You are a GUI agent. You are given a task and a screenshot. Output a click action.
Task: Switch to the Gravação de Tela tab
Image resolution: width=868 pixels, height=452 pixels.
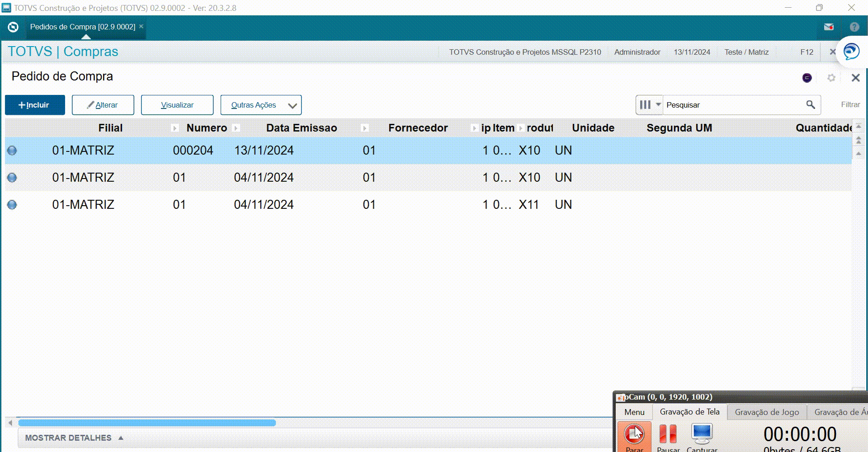689,412
